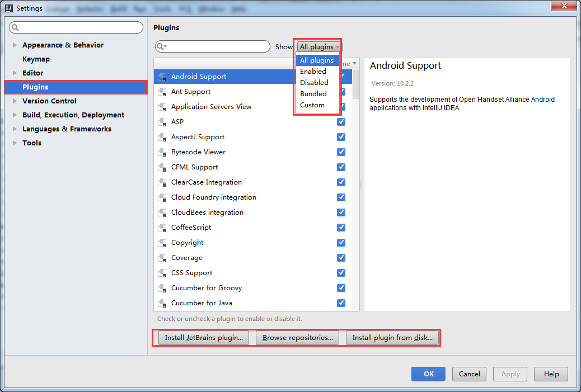Confirm settings with OK button
The width and height of the screenshot is (581, 392).
point(428,374)
